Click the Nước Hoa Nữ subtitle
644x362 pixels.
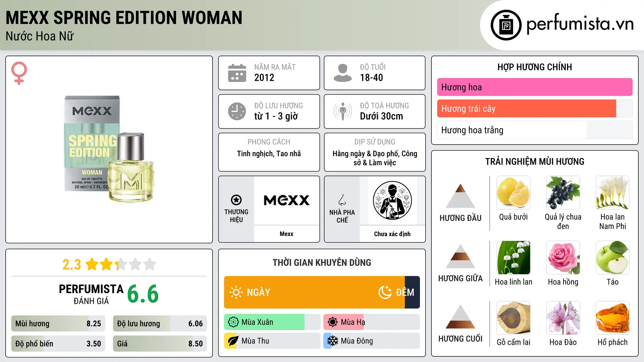40,36
